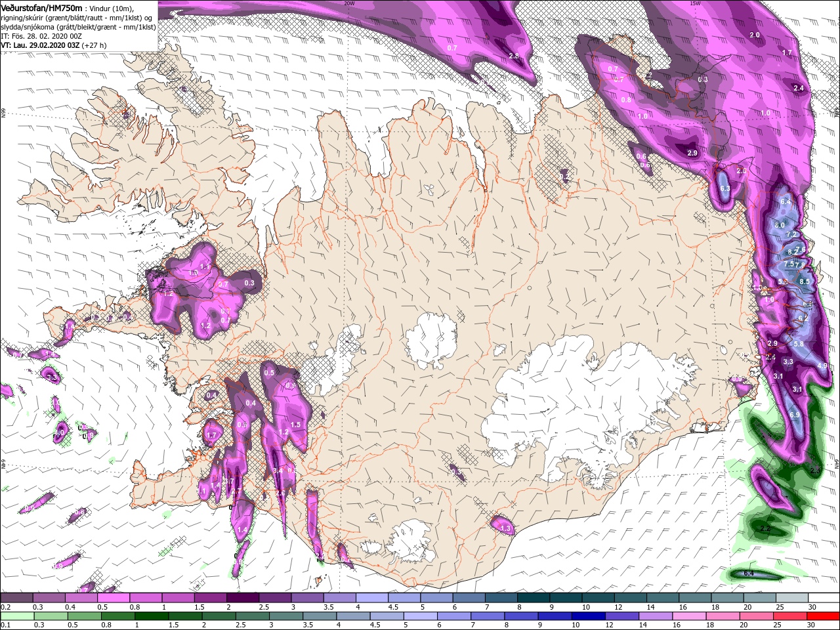Viewport: 840px width, 630px height.
Task: Click the darkest purple snow swatch between 2 and 2.5
Action: [x=242, y=598]
